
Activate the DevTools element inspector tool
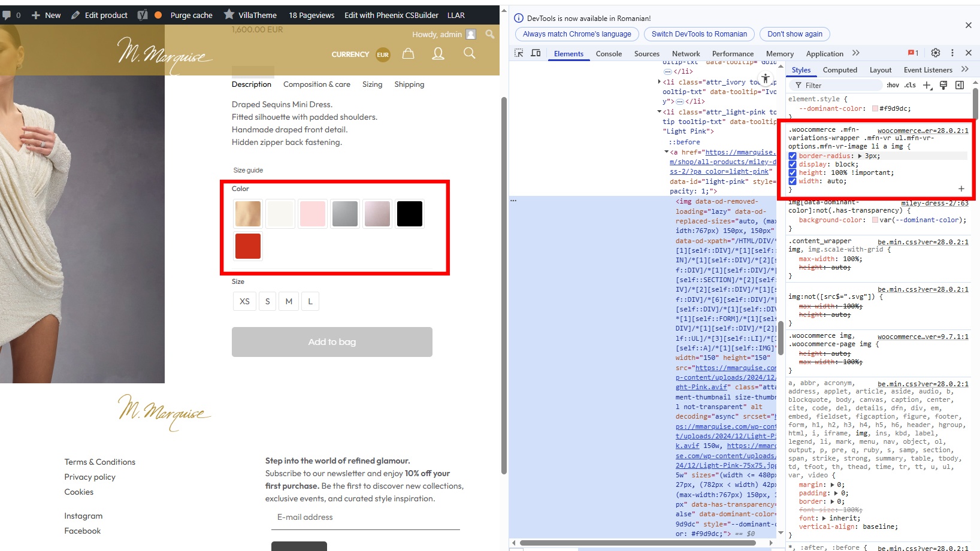[519, 53]
